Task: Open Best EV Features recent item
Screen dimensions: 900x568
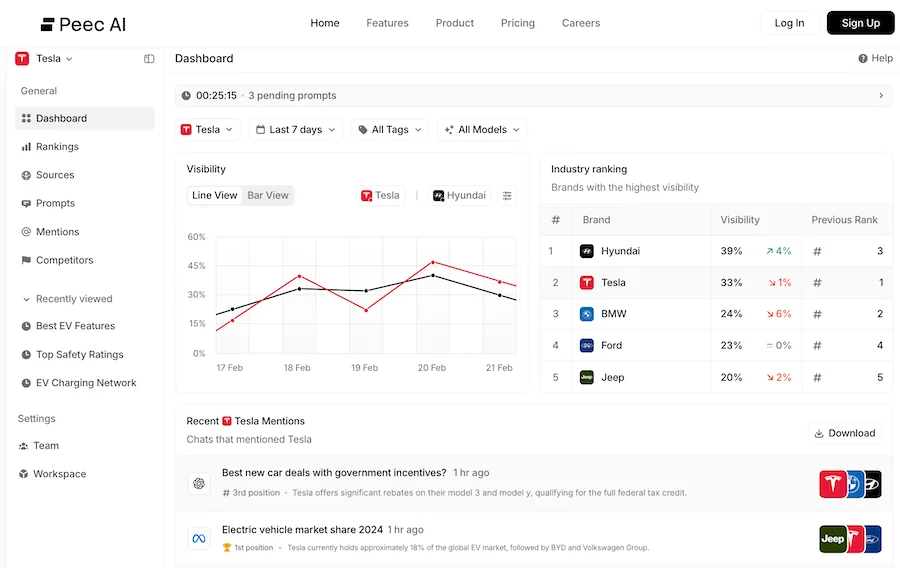Action: pos(76,326)
